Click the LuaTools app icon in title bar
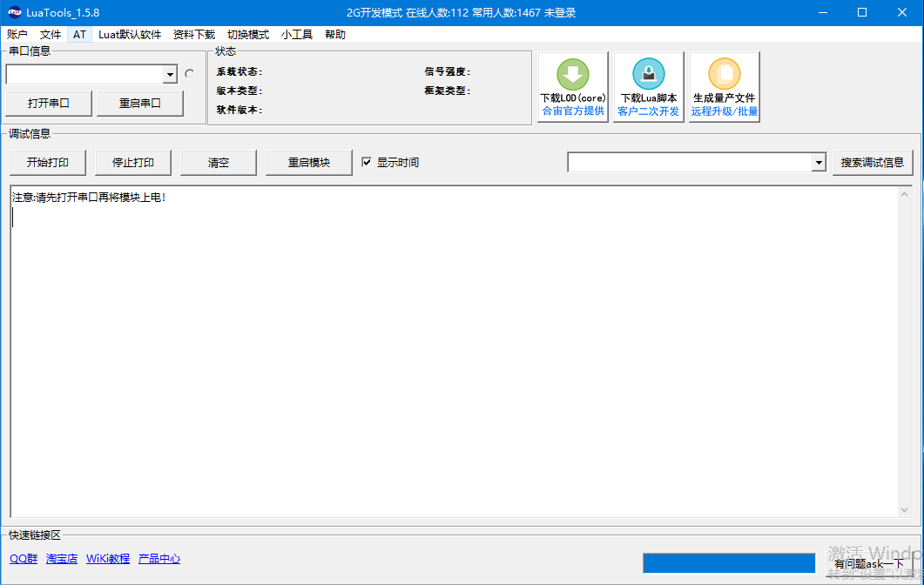 click(15, 12)
